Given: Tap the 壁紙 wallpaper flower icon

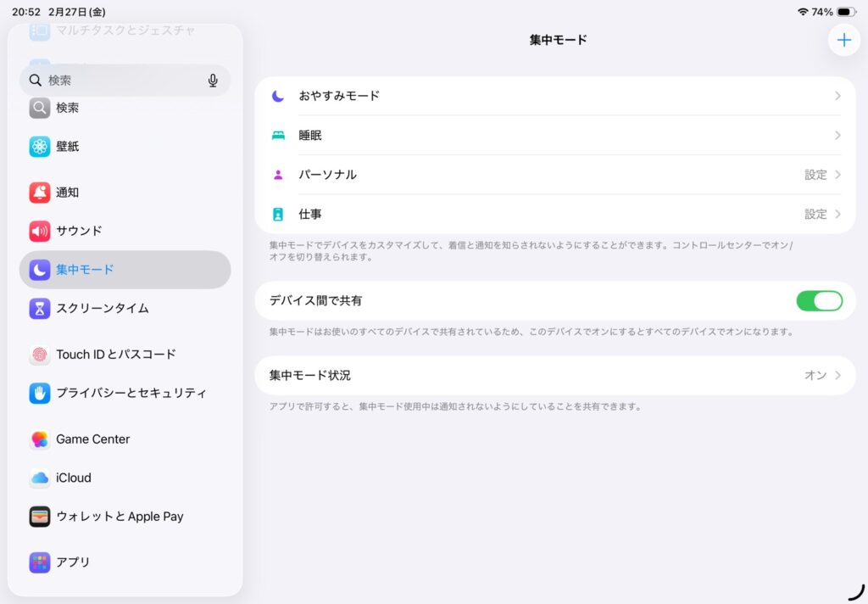Looking at the screenshot, I should coord(40,147).
